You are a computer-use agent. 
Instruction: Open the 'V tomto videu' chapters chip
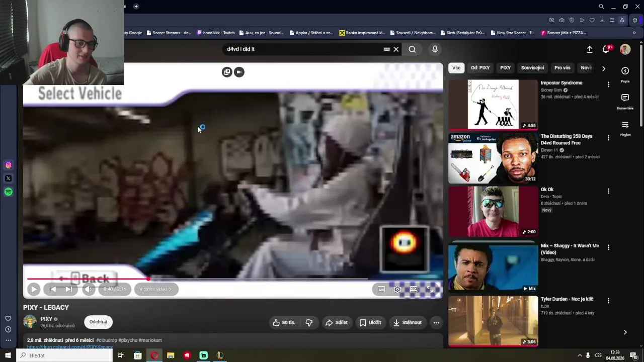pyautogui.click(x=156, y=289)
